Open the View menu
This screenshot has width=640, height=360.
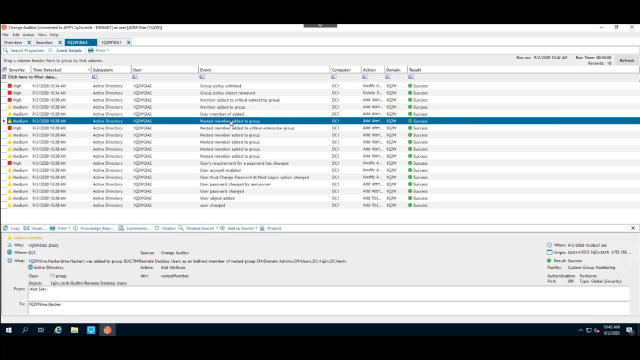tap(42, 35)
